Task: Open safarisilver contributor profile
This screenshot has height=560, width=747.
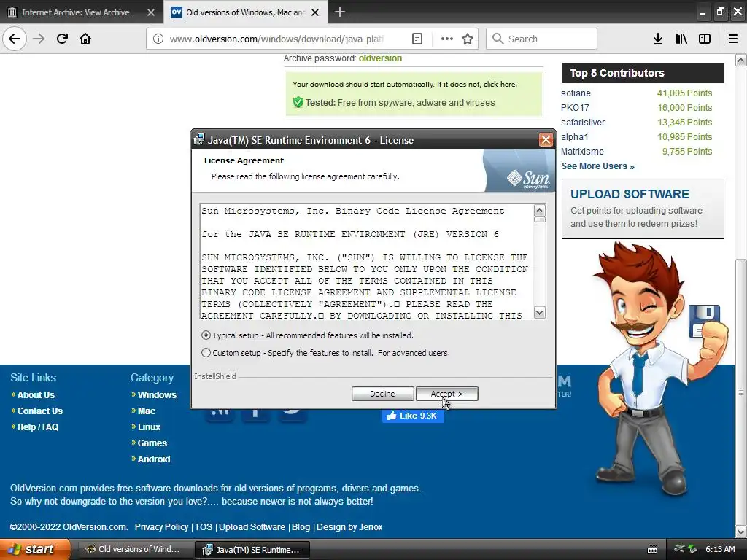Action: tap(583, 122)
